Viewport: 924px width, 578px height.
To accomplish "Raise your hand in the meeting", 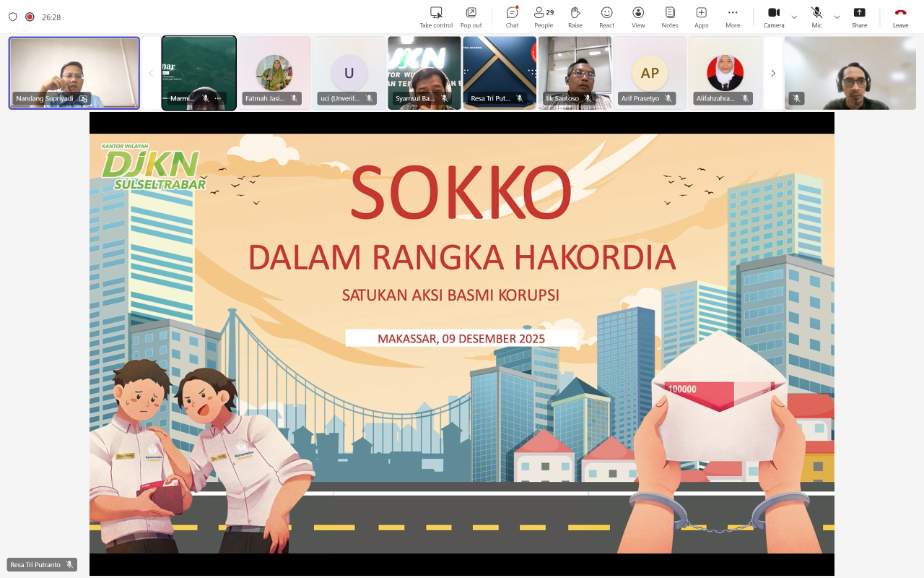I will click(575, 17).
